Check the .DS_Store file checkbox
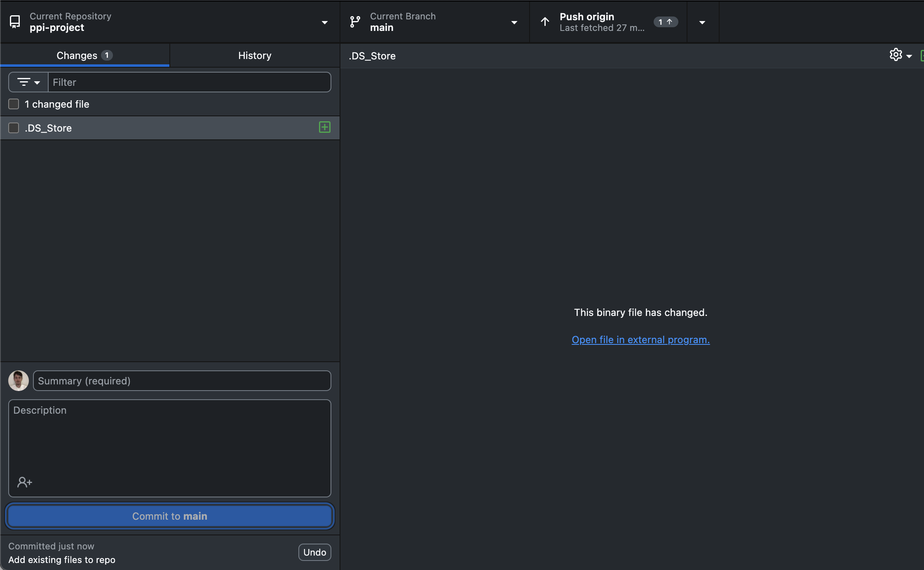 14,128
